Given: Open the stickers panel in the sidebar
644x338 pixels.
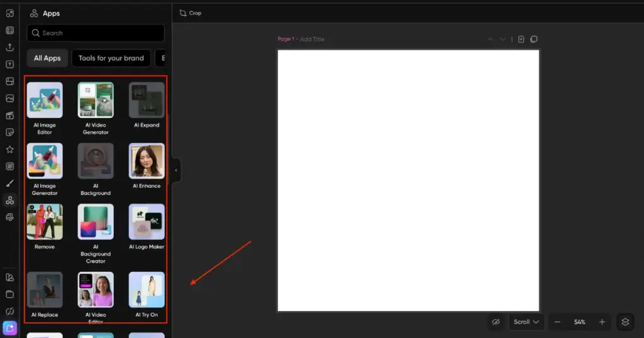Looking at the screenshot, I should pyautogui.click(x=10, y=133).
